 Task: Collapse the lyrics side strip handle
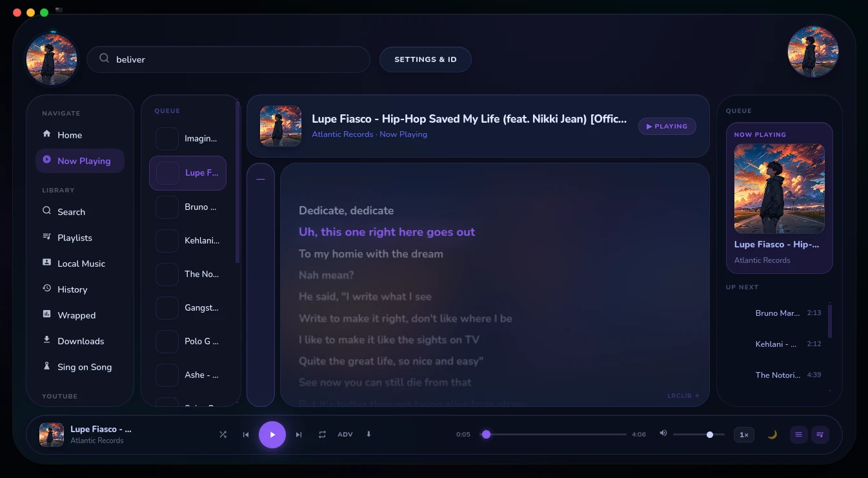[261, 180]
